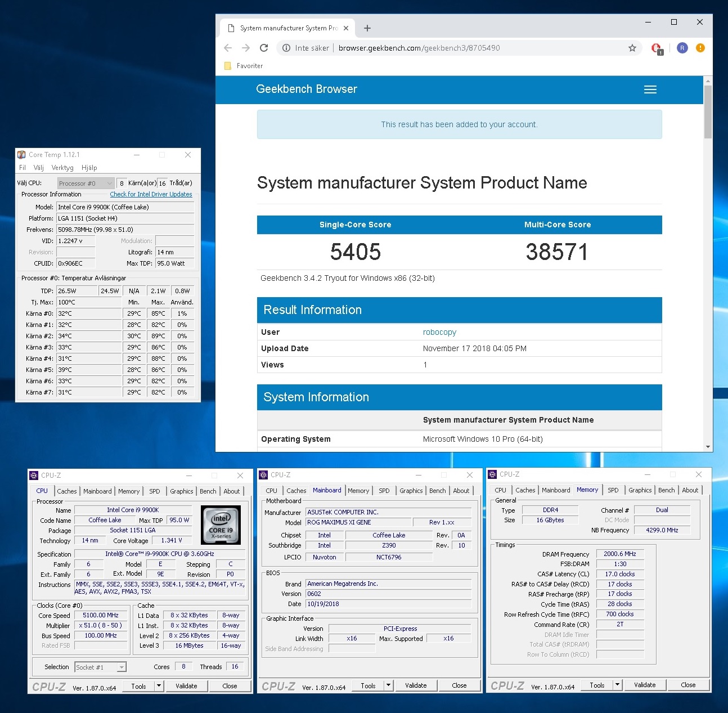Open Graphics tab in CPU-Z Mainboard window
Image resolution: width=728 pixels, height=713 pixels.
coord(411,491)
